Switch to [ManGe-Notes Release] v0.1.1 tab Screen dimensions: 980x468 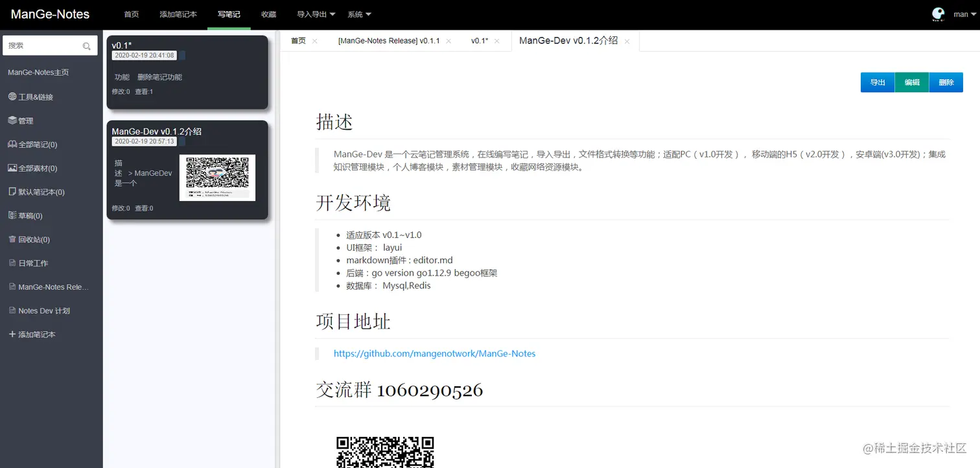pyautogui.click(x=389, y=41)
